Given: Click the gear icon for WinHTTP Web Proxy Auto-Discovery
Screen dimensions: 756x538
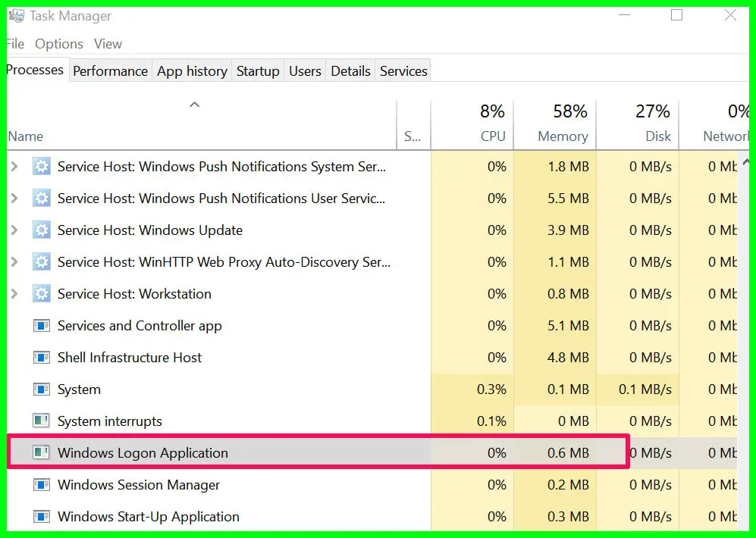Looking at the screenshot, I should [x=42, y=261].
